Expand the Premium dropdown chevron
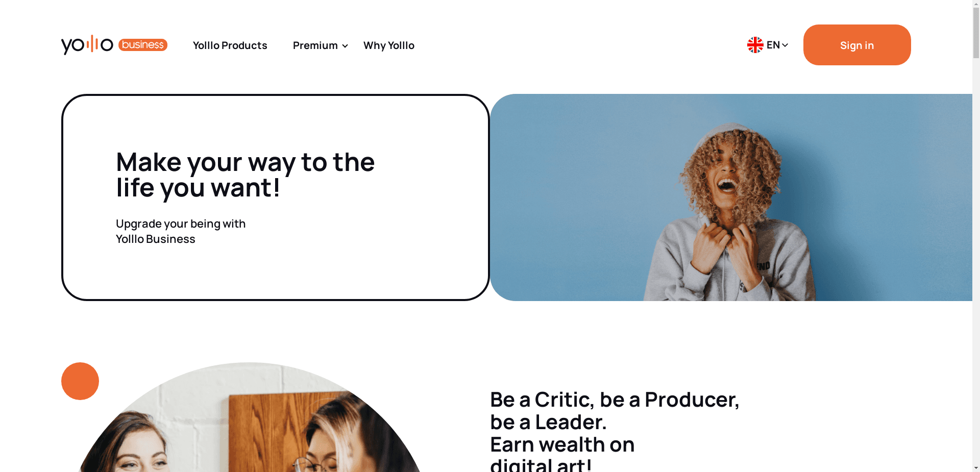The height and width of the screenshot is (472, 980). point(345,46)
